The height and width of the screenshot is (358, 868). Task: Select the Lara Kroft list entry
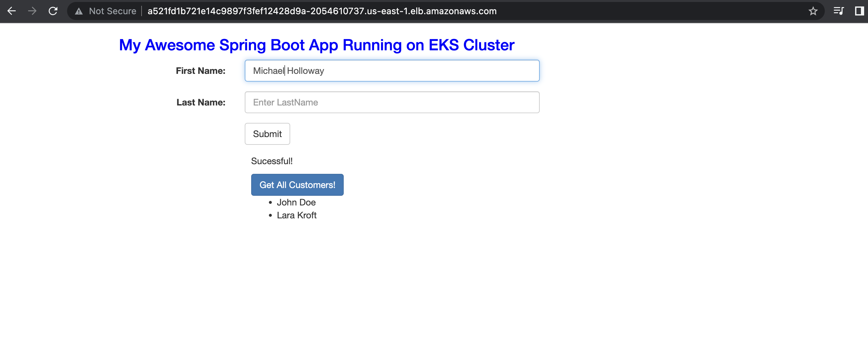click(297, 215)
